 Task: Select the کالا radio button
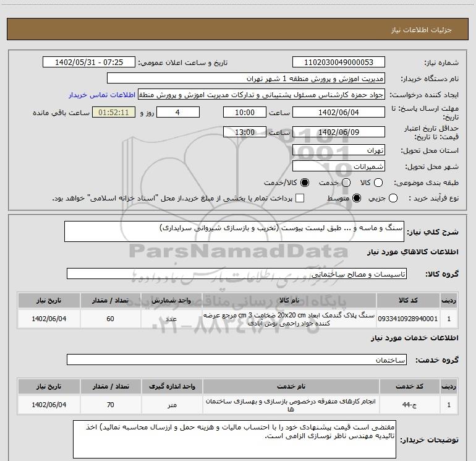pyautogui.click(x=378, y=183)
